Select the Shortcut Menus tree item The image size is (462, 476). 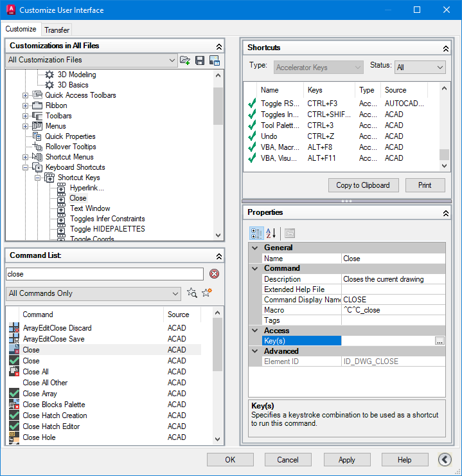(x=69, y=157)
